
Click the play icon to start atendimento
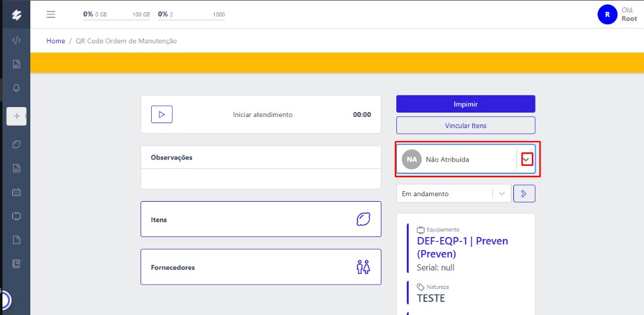coord(162,114)
